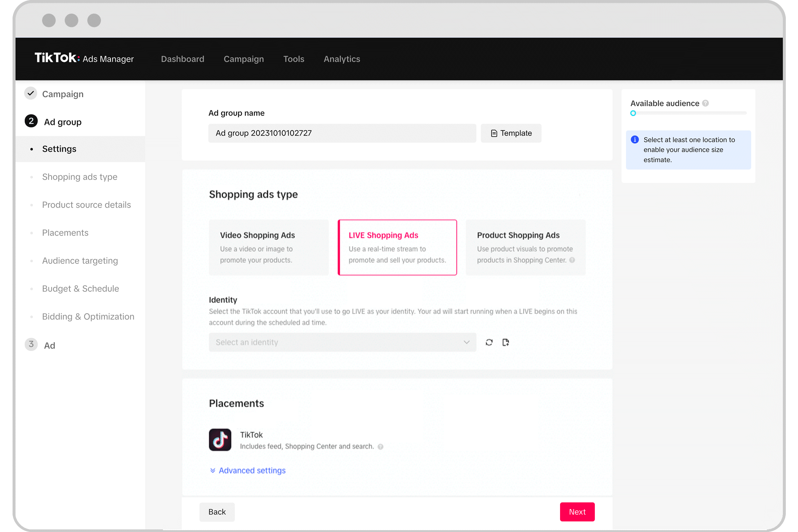This screenshot has width=798, height=532.
Task: Open the Tools menu
Action: click(294, 59)
